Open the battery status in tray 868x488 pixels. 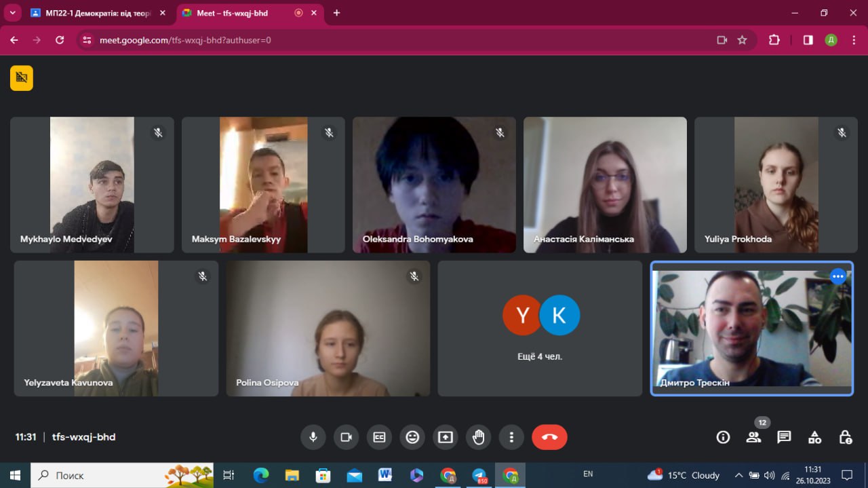click(753, 475)
